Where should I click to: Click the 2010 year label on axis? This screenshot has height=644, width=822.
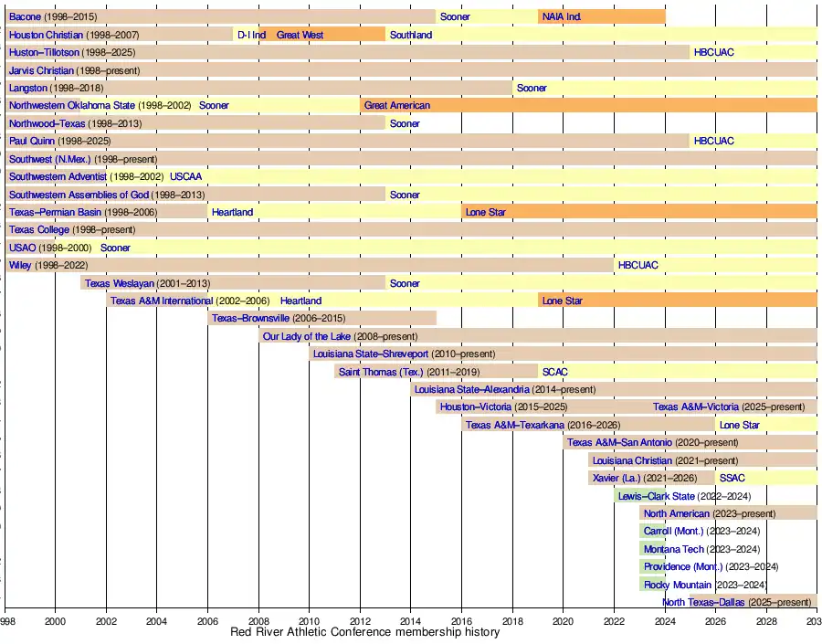[310, 622]
